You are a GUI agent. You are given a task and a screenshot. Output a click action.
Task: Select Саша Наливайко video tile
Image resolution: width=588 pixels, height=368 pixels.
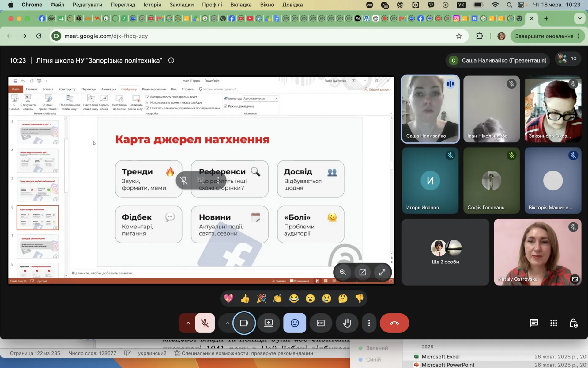(x=430, y=109)
